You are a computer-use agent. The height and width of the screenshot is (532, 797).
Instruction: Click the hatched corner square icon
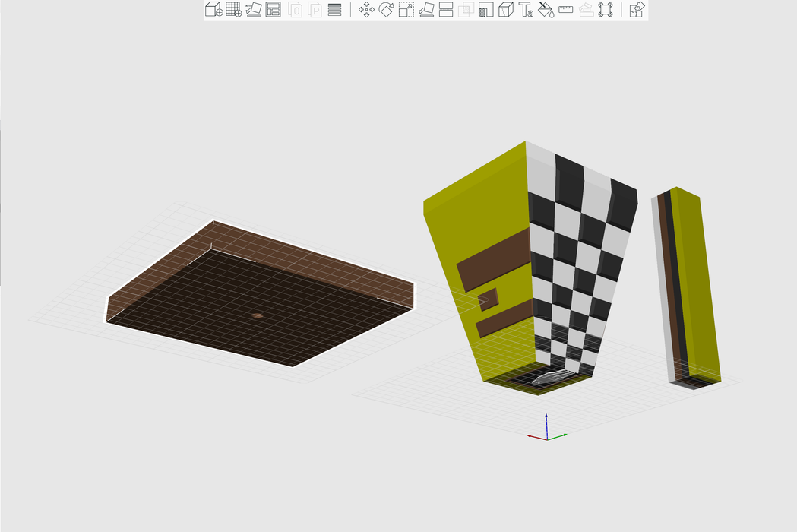tap(486, 10)
